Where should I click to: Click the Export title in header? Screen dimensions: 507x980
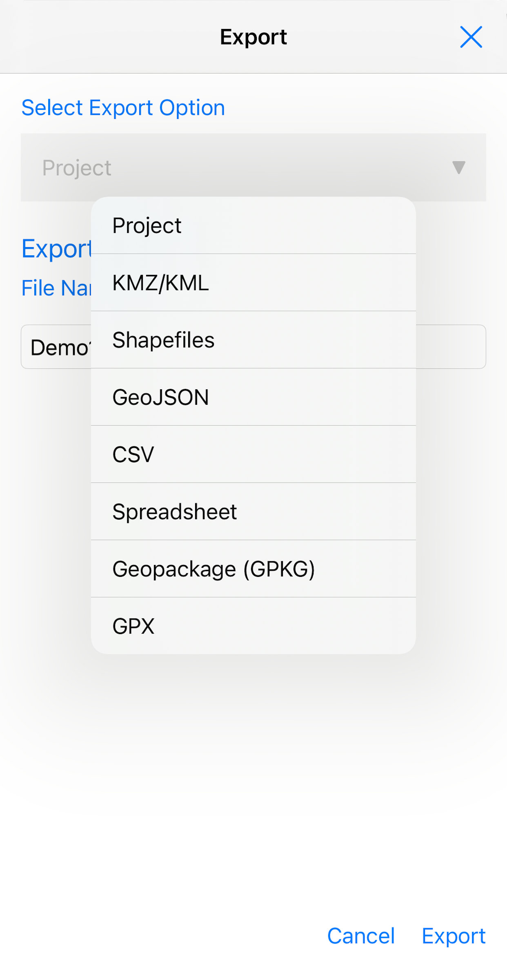coord(253,37)
